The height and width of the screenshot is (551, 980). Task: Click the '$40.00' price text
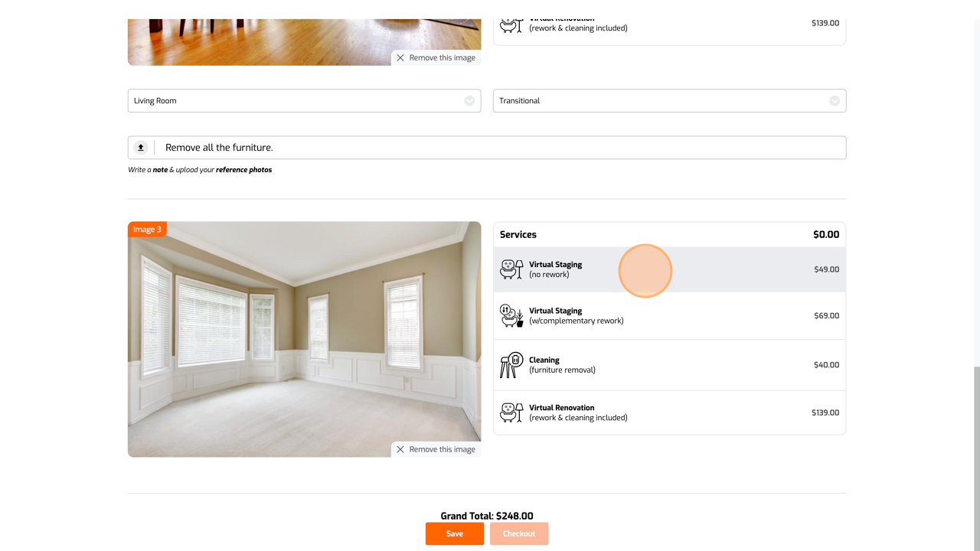click(827, 365)
